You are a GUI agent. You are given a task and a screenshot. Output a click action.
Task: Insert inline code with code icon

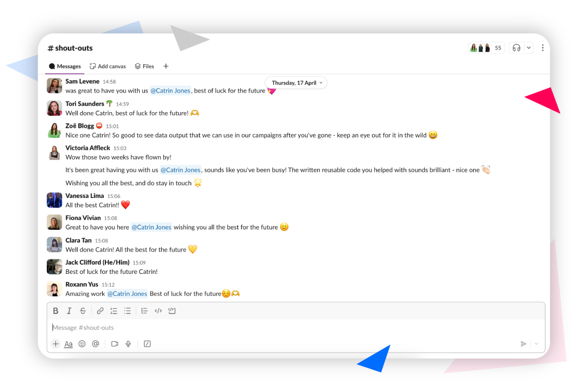[x=158, y=311]
